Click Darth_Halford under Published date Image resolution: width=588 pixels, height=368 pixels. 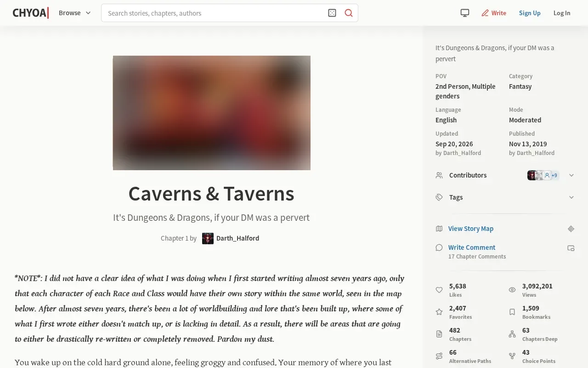click(x=536, y=153)
